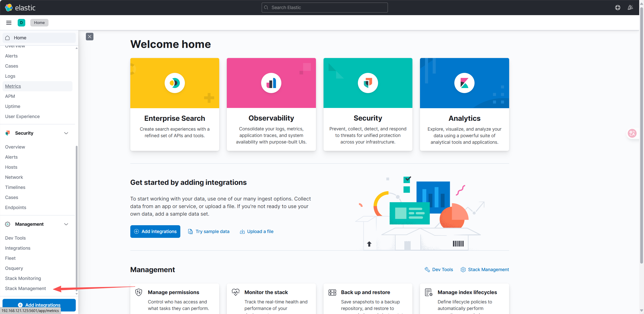The width and height of the screenshot is (644, 314).
Task: Open Logs in the sidebar
Action: [x=10, y=76]
